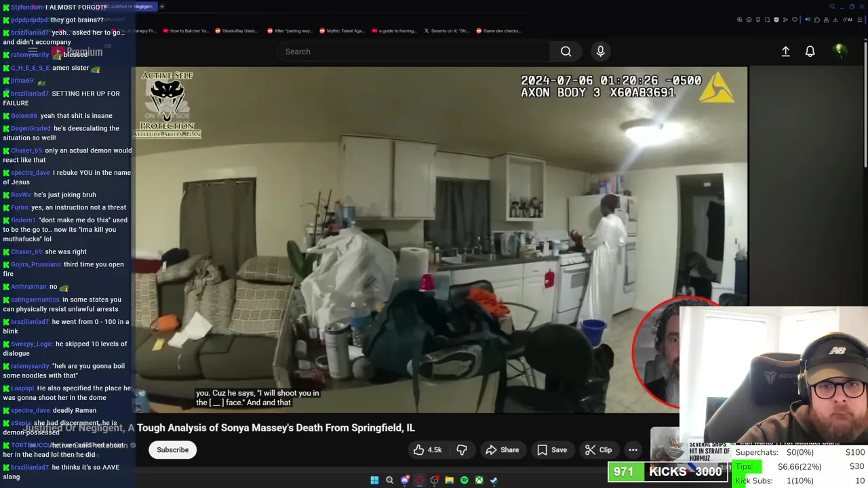Click the 'SEVERAL SHIPS HIT' suggested video thumbnail
This screenshot has width=868, height=488.
(690, 449)
